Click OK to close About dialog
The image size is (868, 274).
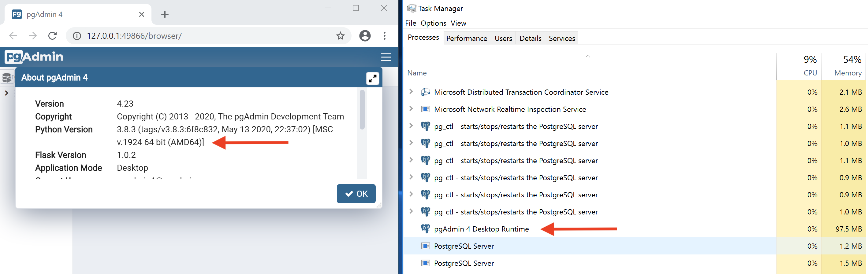tap(356, 194)
